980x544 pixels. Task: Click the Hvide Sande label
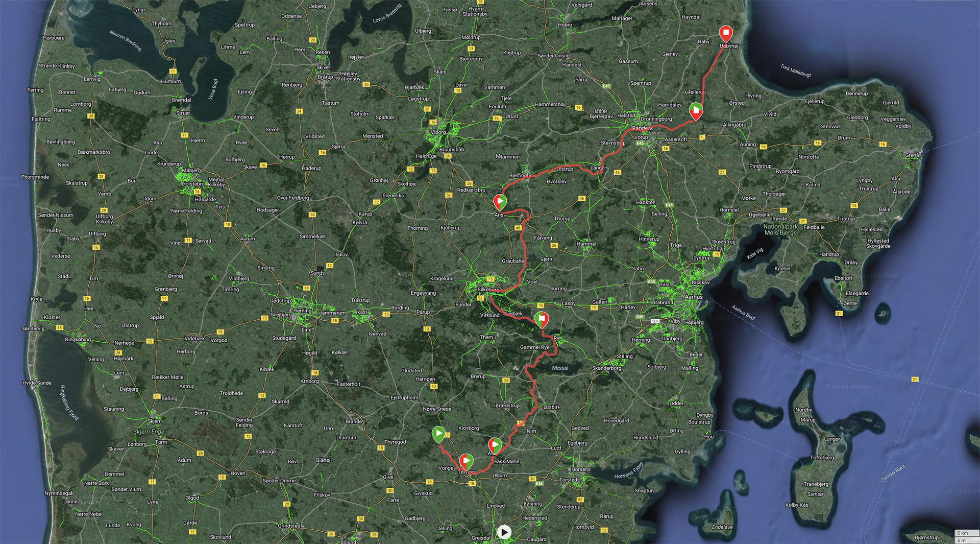coord(37,383)
